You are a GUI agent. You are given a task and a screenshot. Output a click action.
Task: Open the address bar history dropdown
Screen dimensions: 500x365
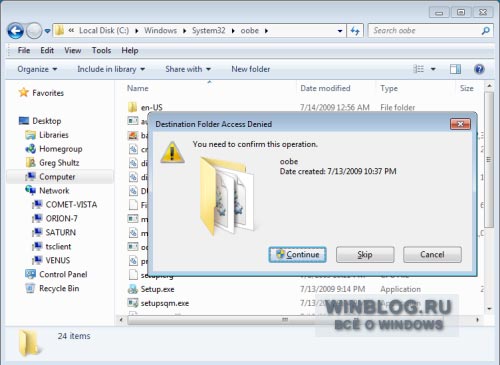coord(340,31)
